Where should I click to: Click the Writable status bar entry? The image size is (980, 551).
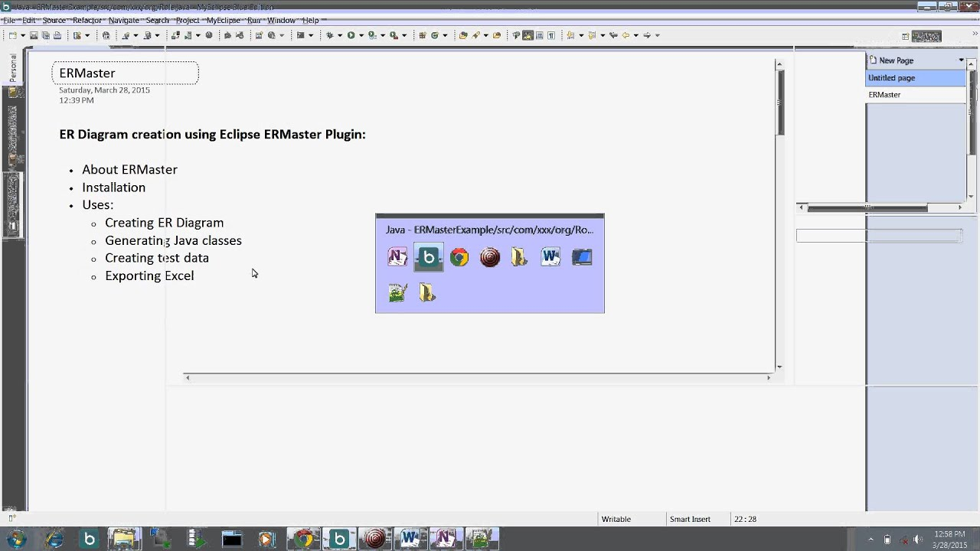click(616, 519)
